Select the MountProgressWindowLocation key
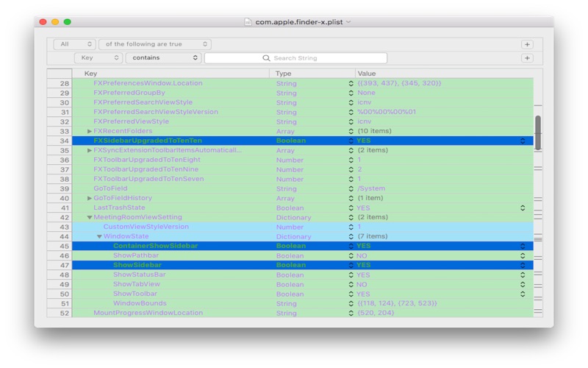Image resolution: width=588 pixels, height=368 pixels. pyautogui.click(x=148, y=313)
